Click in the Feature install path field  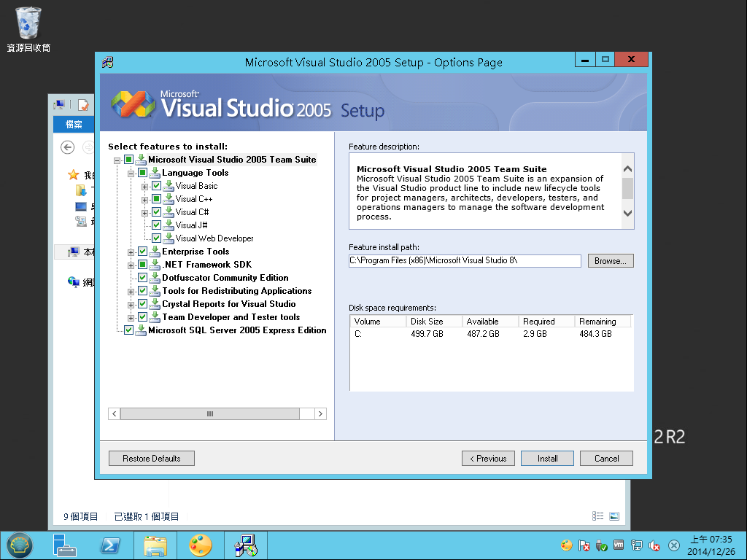465,260
